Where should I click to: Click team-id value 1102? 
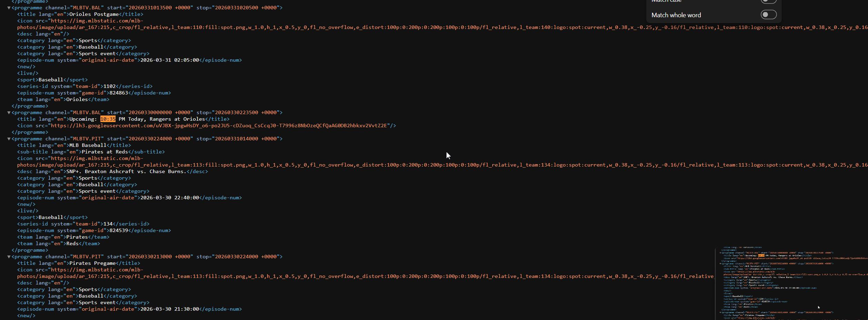109,86
